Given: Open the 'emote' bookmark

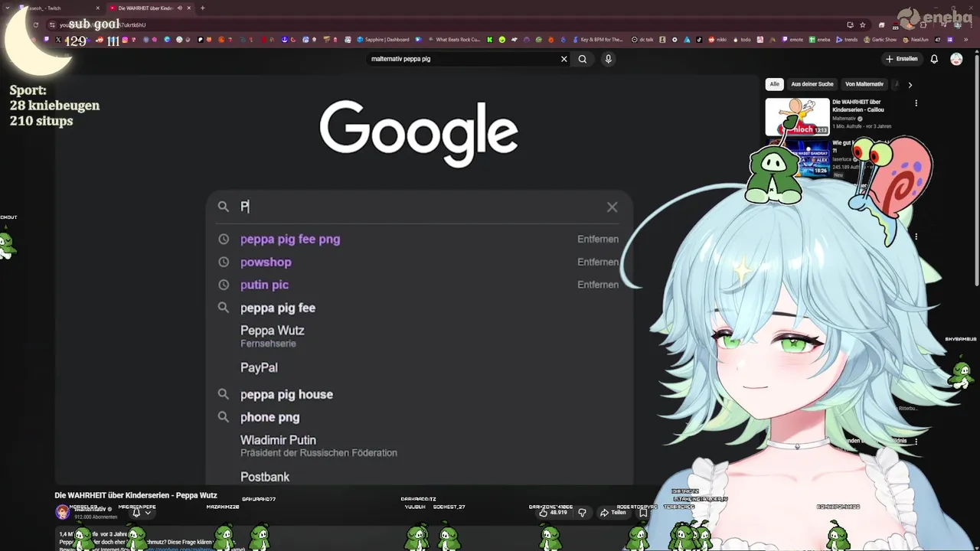Looking at the screenshot, I should click(x=792, y=40).
